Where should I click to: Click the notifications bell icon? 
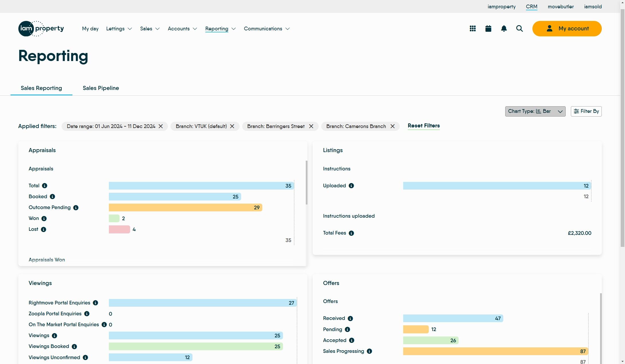[x=504, y=29]
